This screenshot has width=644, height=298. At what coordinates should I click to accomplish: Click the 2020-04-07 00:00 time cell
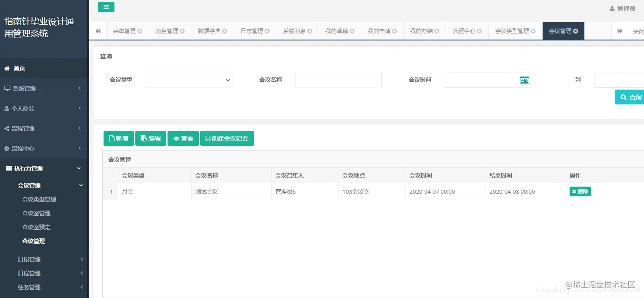(x=446, y=191)
